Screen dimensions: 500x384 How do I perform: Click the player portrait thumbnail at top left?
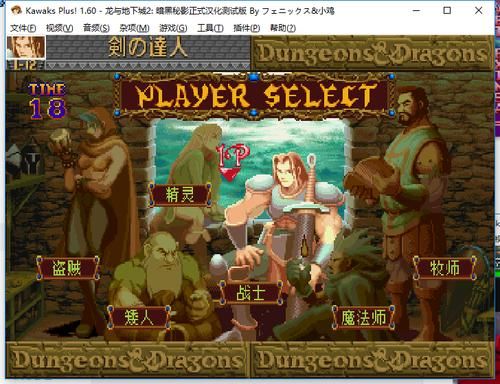pyautogui.click(x=26, y=48)
